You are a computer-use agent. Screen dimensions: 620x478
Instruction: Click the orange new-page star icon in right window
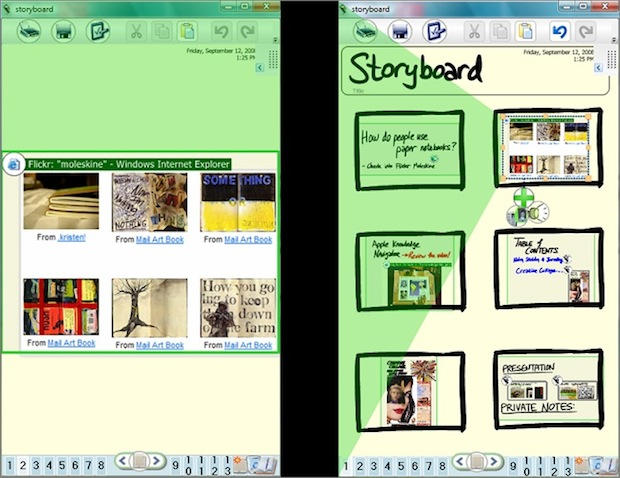click(580, 463)
